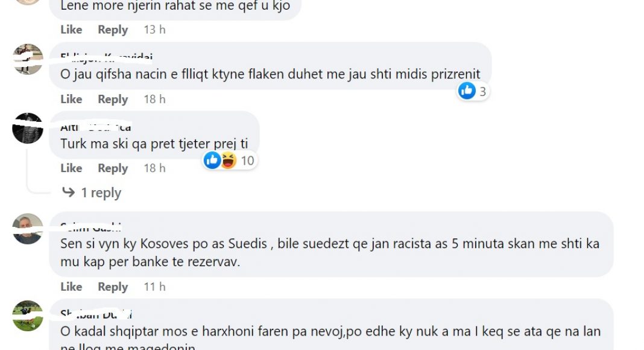Open avatar beside 'O kadal shqiptar' comment

pyautogui.click(x=28, y=316)
